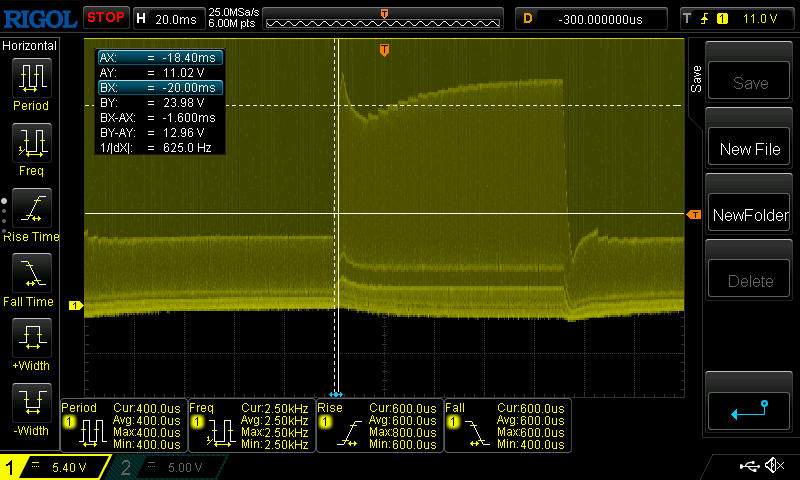Click the speaker mute icon
The image size is (800, 480).
(774, 466)
